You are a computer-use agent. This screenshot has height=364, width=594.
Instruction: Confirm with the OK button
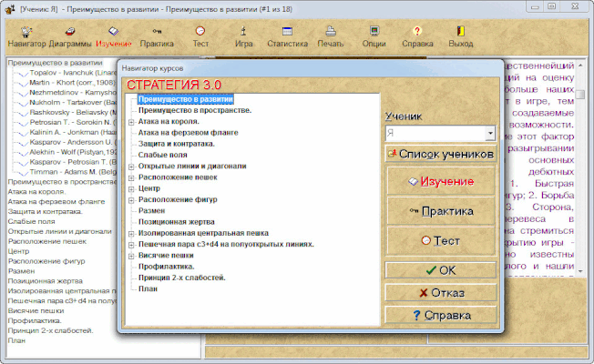(x=441, y=270)
